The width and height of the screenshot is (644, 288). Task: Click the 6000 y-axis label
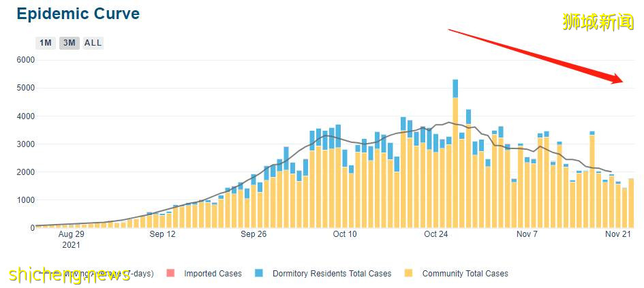coord(25,60)
